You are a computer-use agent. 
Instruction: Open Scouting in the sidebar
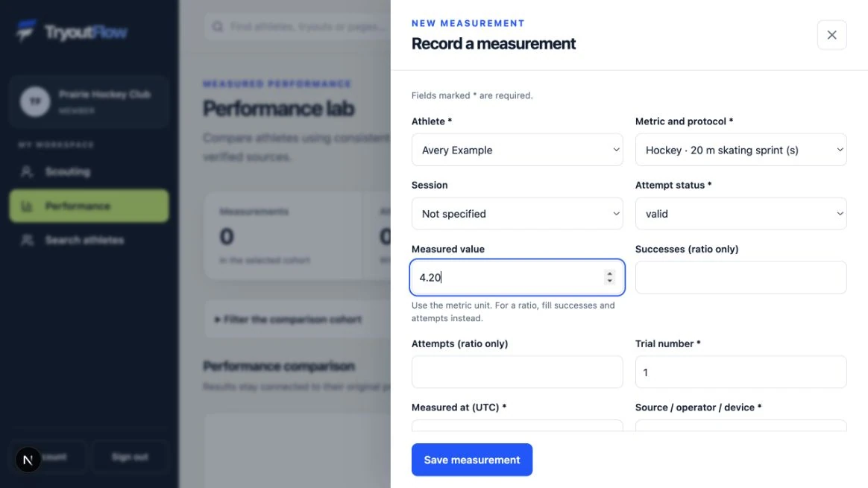pyautogui.click(x=89, y=172)
